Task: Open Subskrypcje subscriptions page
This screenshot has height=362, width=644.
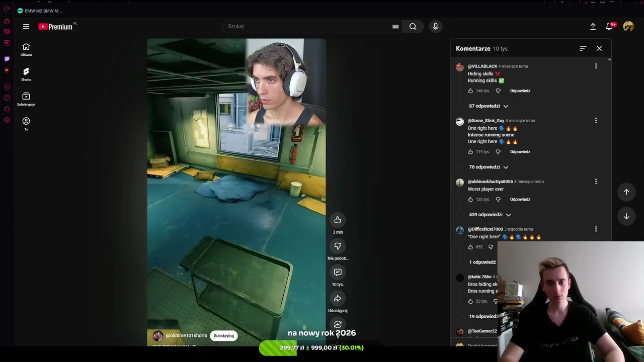Action: click(26, 99)
